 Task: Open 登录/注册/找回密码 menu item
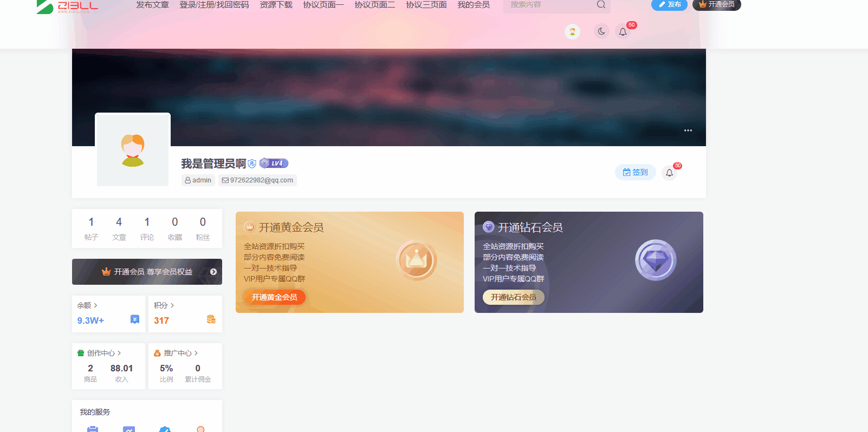pyautogui.click(x=214, y=5)
